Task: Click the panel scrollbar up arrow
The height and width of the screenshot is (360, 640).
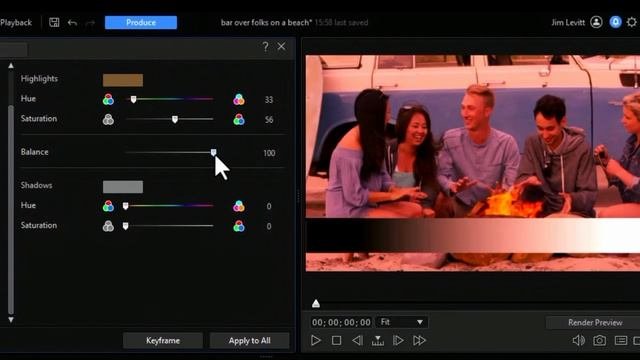Action: [x=11, y=65]
